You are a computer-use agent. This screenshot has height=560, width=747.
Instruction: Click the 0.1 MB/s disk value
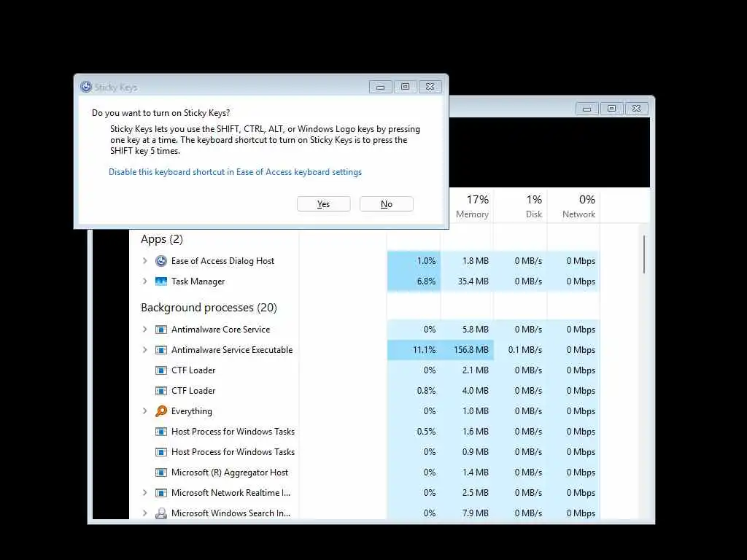point(525,350)
